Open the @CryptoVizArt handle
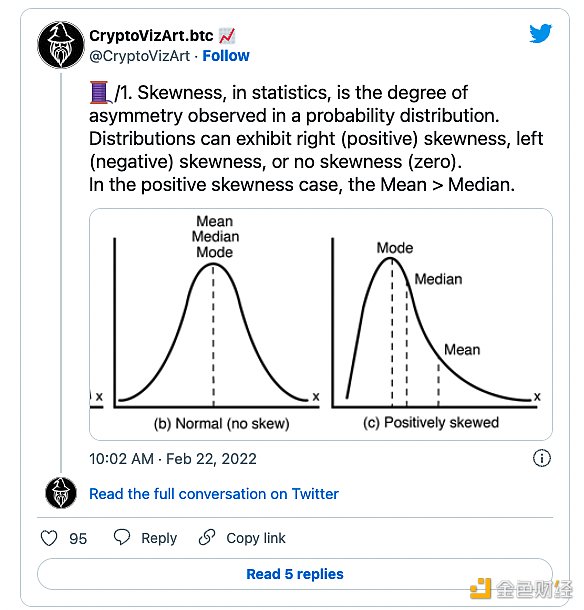Image resolution: width=584 pixels, height=610 pixels. (139, 56)
